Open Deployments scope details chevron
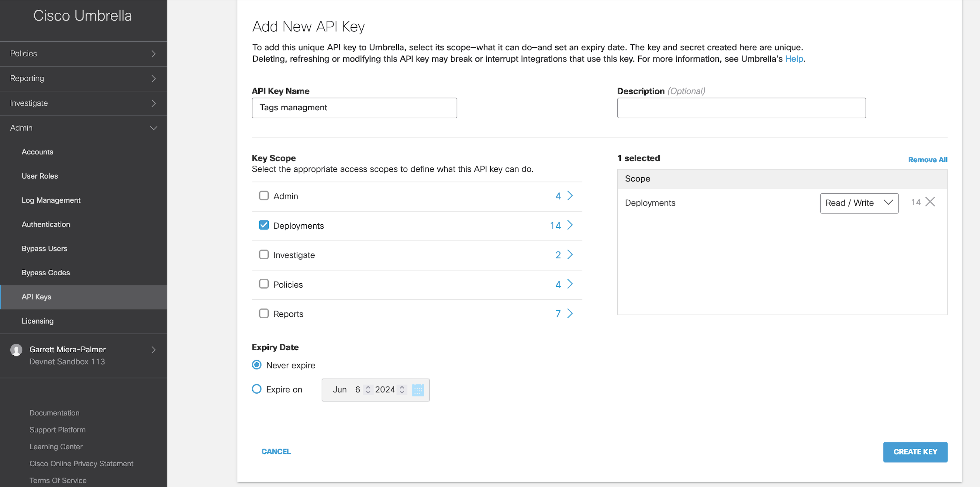 pos(570,225)
